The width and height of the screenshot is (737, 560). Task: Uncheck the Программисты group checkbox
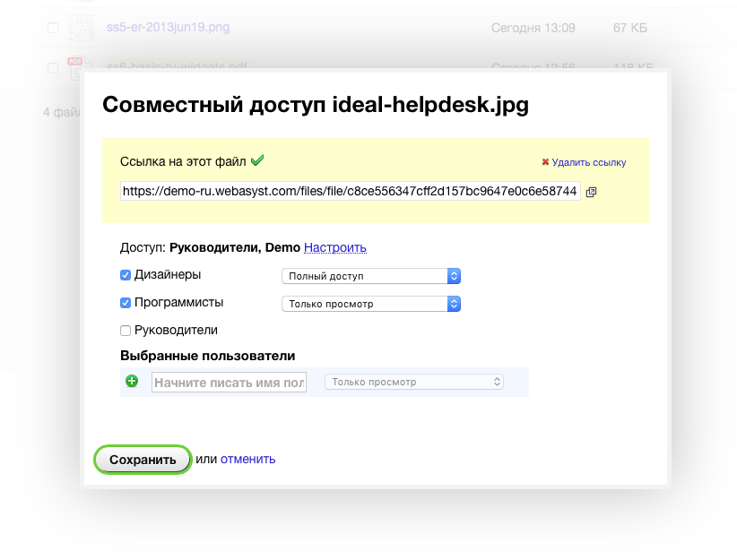(126, 303)
